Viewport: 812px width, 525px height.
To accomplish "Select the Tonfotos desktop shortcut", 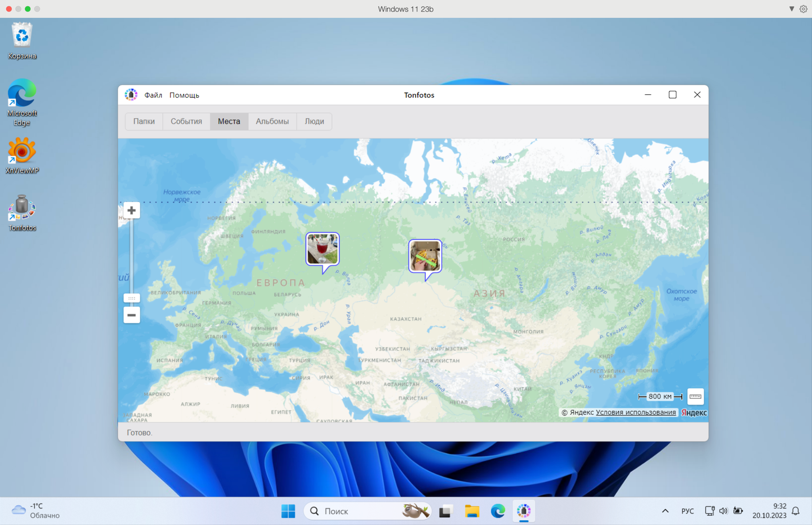I will pyautogui.click(x=22, y=213).
